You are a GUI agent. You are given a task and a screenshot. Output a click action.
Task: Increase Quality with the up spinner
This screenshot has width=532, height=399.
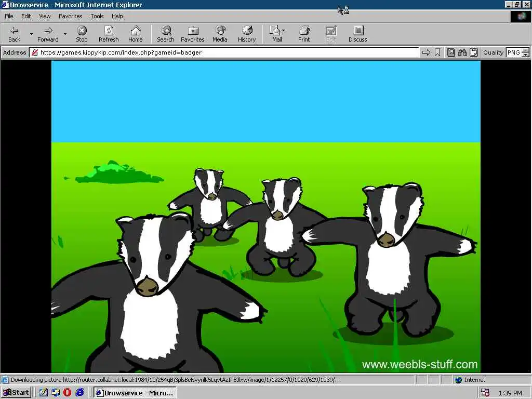pos(526,50)
